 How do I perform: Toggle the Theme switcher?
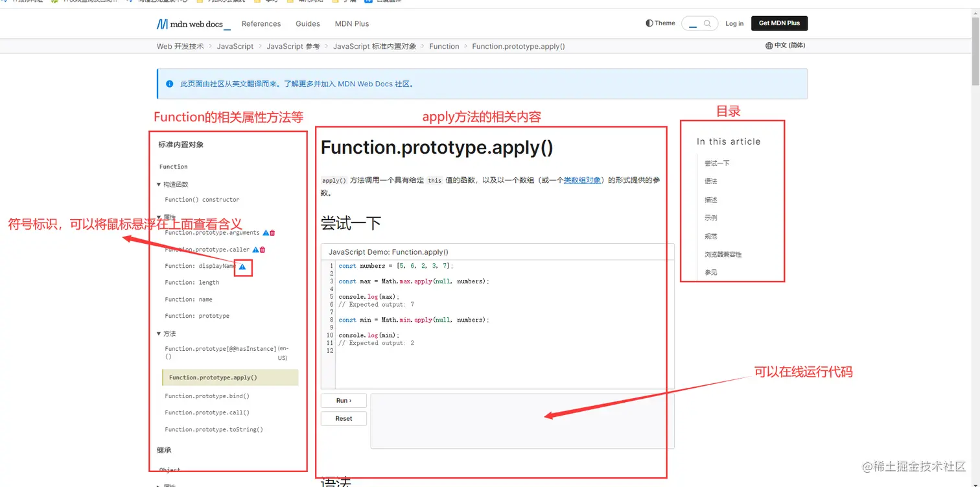tap(660, 23)
